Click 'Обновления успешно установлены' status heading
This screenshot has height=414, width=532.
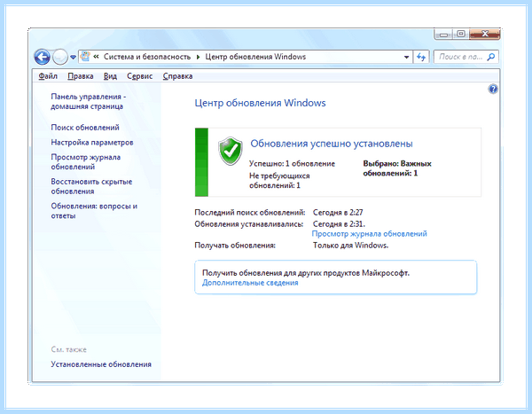pyautogui.click(x=332, y=144)
